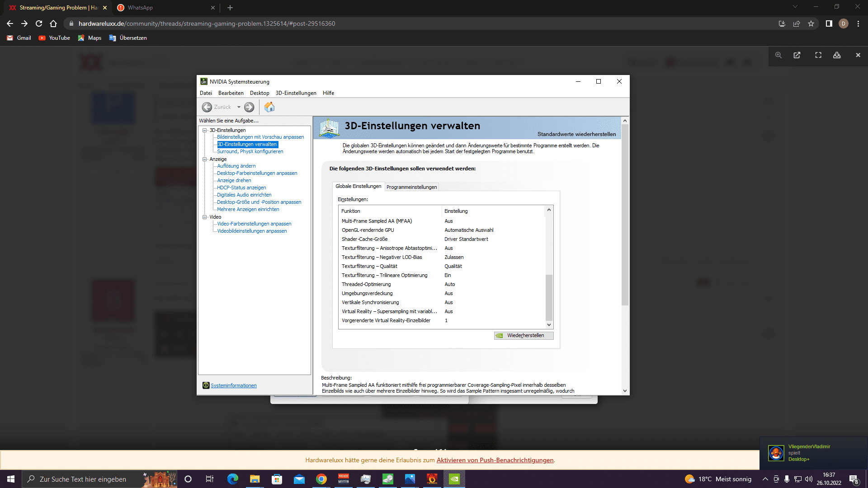Image resolution: width=868 pixels, height=488 pixels.
Task: Reload the browser page
Action: point(39,23)
